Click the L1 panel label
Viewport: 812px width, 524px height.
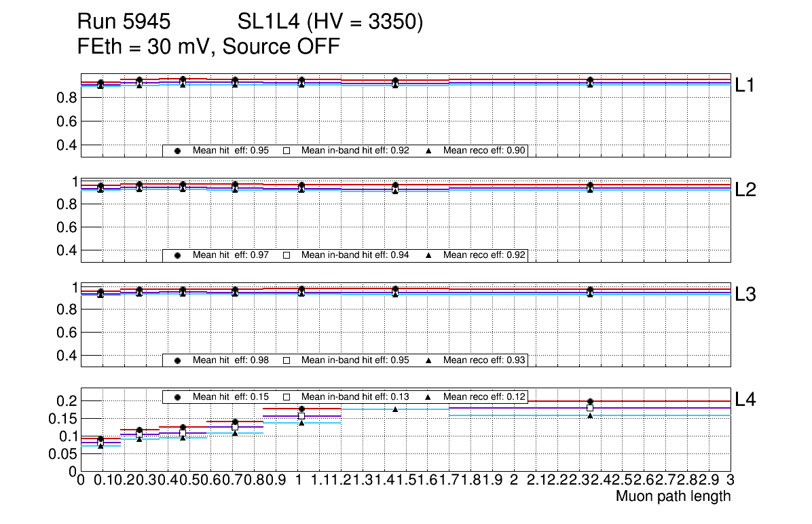point(747,86)
